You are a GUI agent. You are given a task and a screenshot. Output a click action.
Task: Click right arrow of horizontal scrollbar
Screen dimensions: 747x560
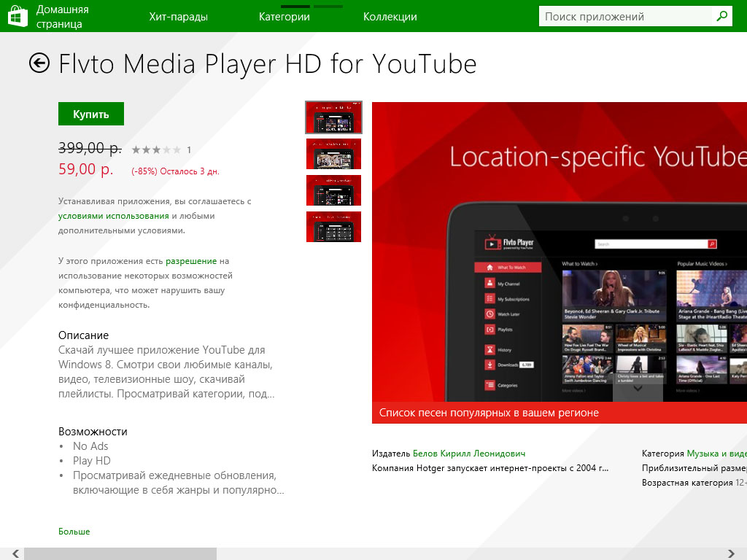[x=731, y=553]
